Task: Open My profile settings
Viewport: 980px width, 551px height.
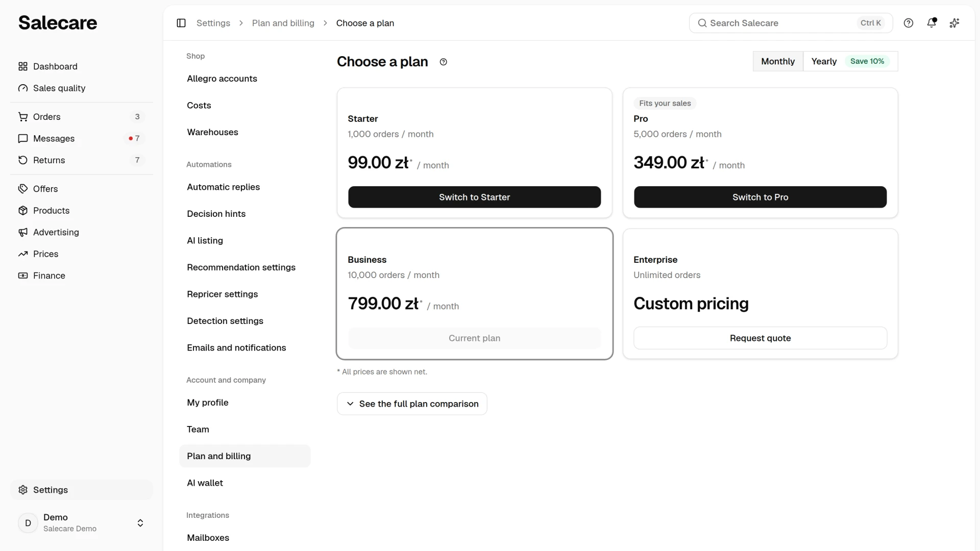Action: [x=245, y=403]
